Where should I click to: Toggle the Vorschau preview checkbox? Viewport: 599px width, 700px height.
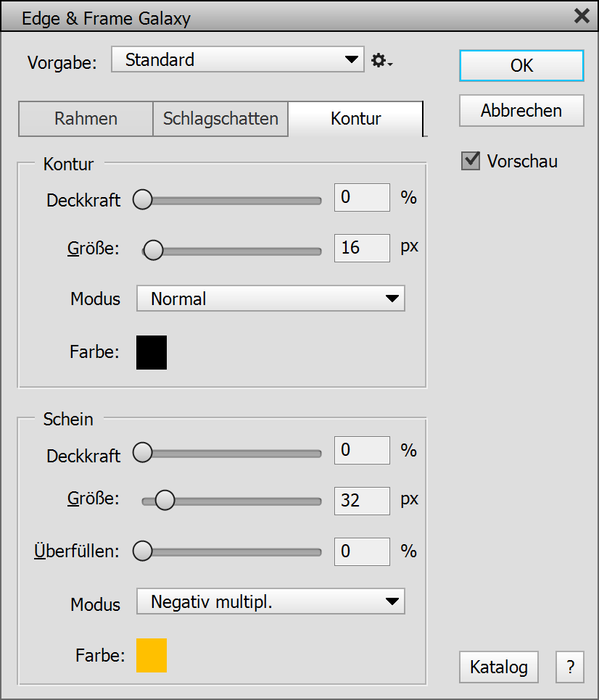[x=471, y=161]
